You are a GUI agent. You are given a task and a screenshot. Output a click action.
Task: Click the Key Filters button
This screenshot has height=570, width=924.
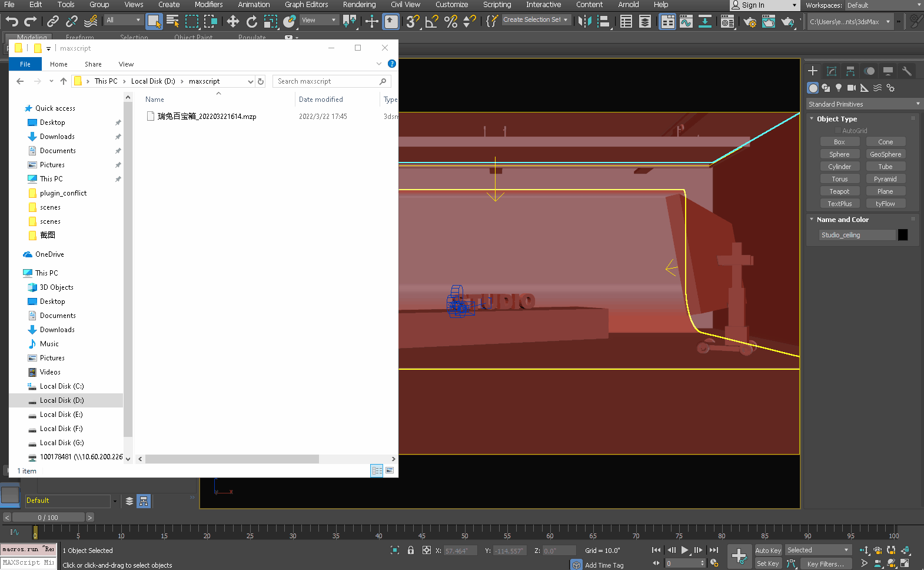click(x=825, y=564)
